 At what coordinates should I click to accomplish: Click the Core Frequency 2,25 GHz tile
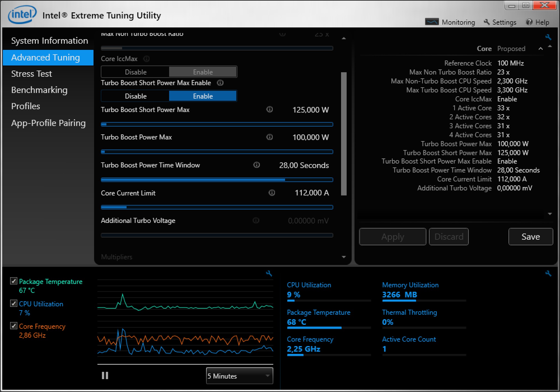(x=329, y=346)
